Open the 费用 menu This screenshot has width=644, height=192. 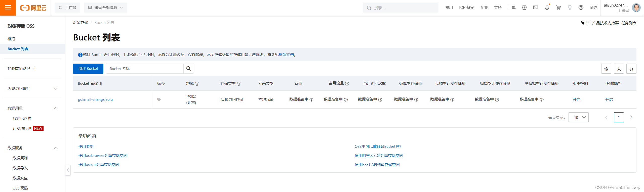[x=449, y=8]
